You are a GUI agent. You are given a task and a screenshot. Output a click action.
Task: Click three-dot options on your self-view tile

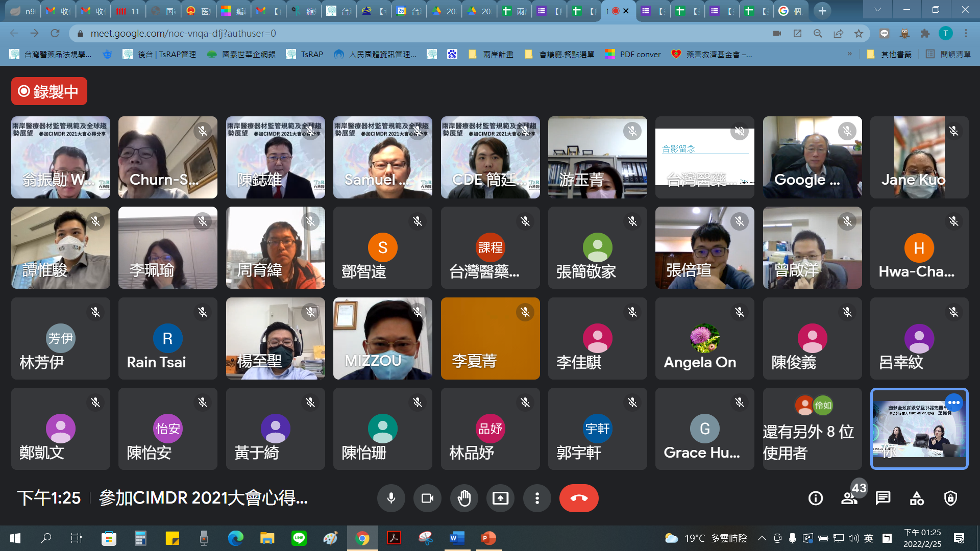coord(953,403)
